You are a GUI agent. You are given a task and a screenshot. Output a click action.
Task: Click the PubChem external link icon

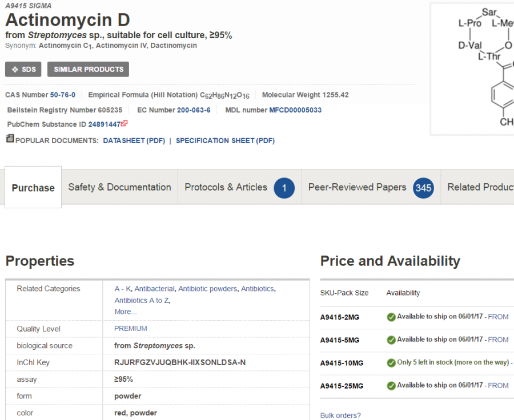[x=125, y=123]
